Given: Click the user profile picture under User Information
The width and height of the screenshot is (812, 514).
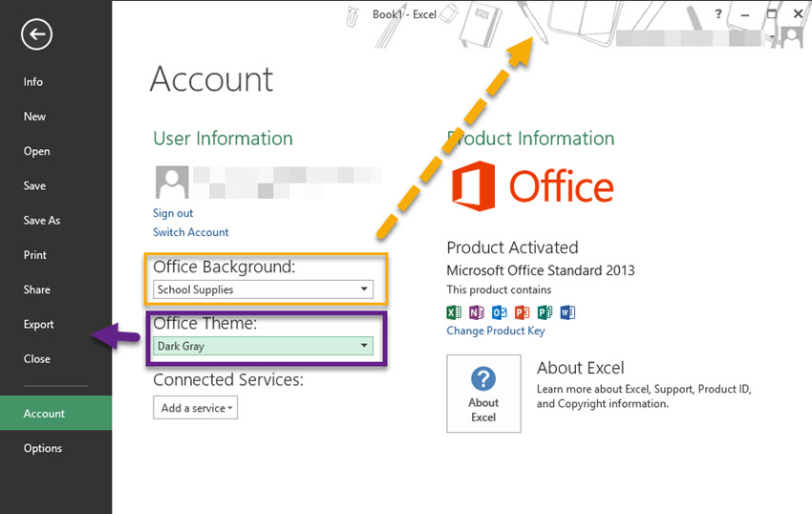Looking at the screenshot, I should (172, 182).
